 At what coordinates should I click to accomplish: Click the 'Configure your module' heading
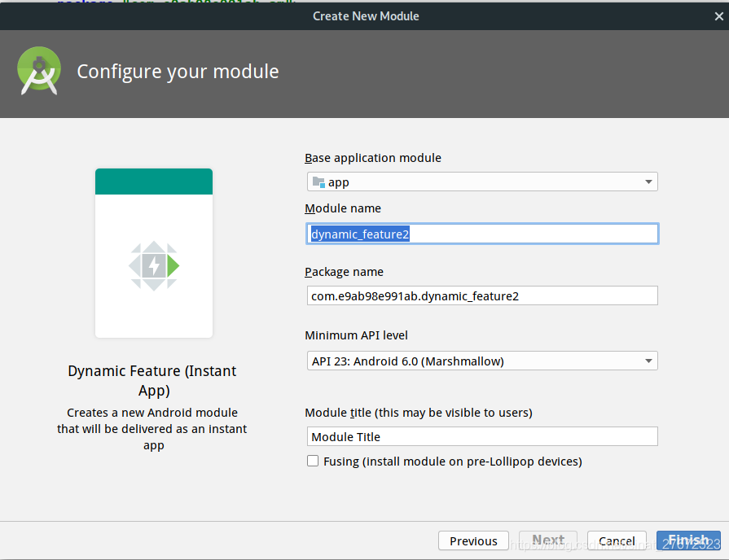coord(178,72)
